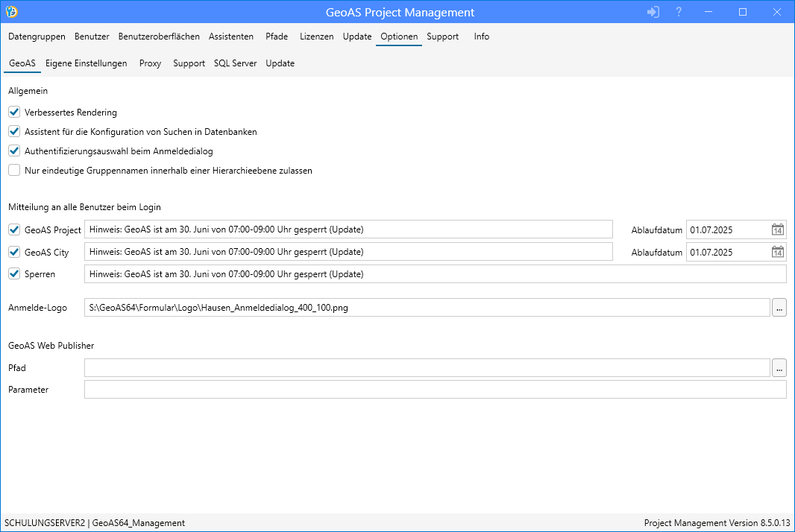Open the Assistenten menu
This screenshot has width=795, height=532.
(x=231, y=37)
